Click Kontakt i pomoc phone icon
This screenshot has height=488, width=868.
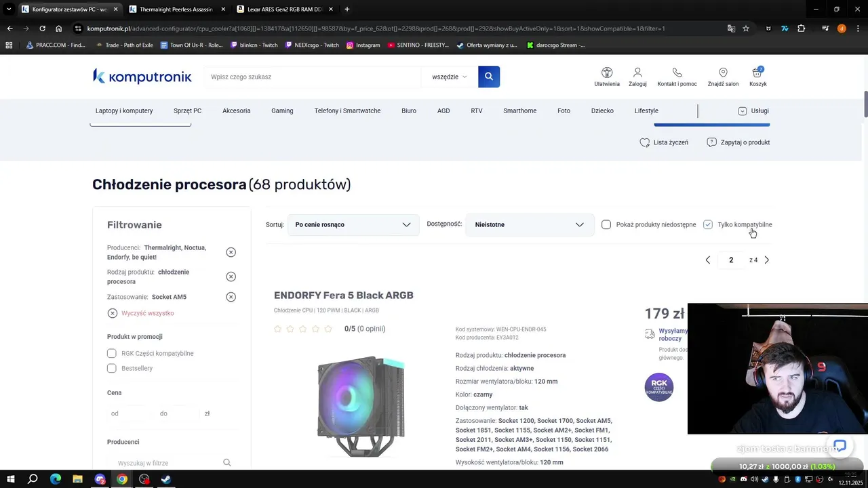pos(677,73)
